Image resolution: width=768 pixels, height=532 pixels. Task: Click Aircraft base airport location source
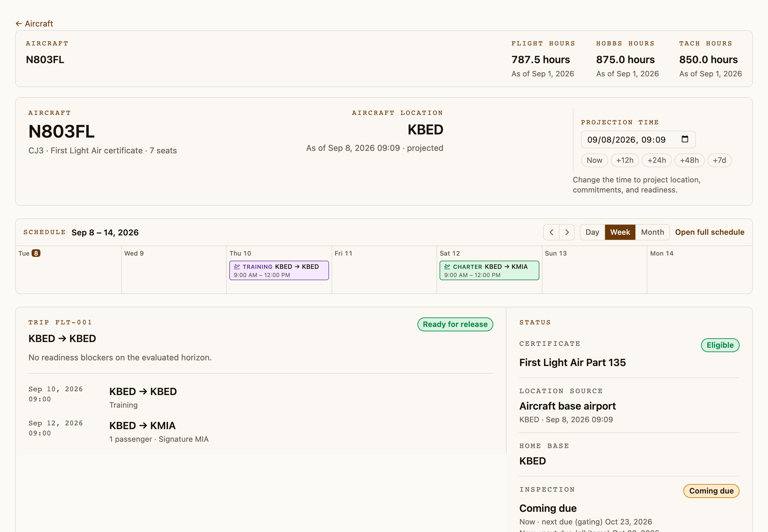(x=567, y=406)
